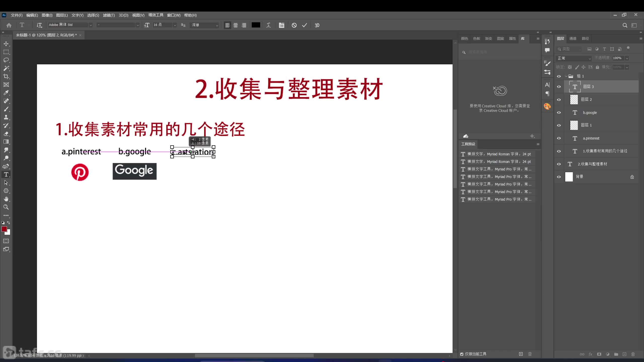This screenshot has height=362, width=644.
Task: Open the blend mode 正常 dropdown
Action: [574, 58]
